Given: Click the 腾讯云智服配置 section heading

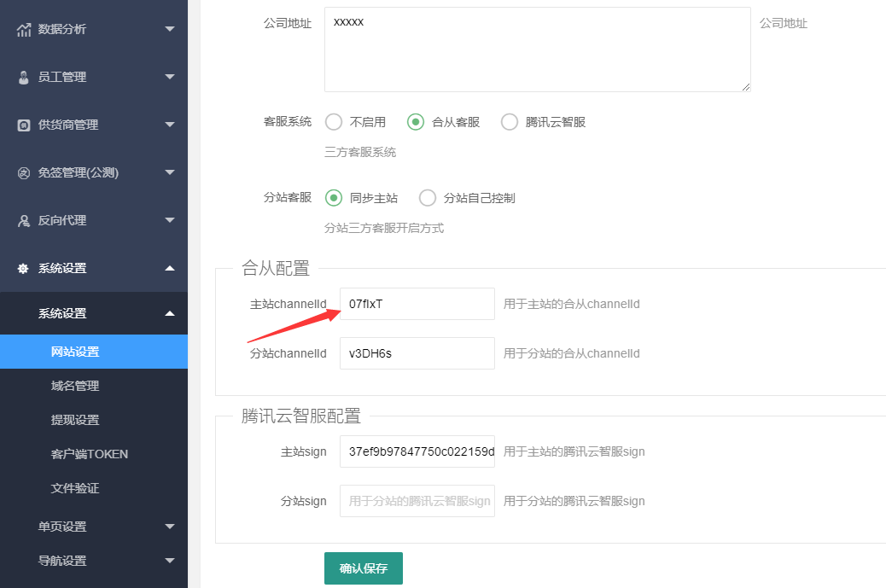Looking at the screenshot, I should pos(301,416).
